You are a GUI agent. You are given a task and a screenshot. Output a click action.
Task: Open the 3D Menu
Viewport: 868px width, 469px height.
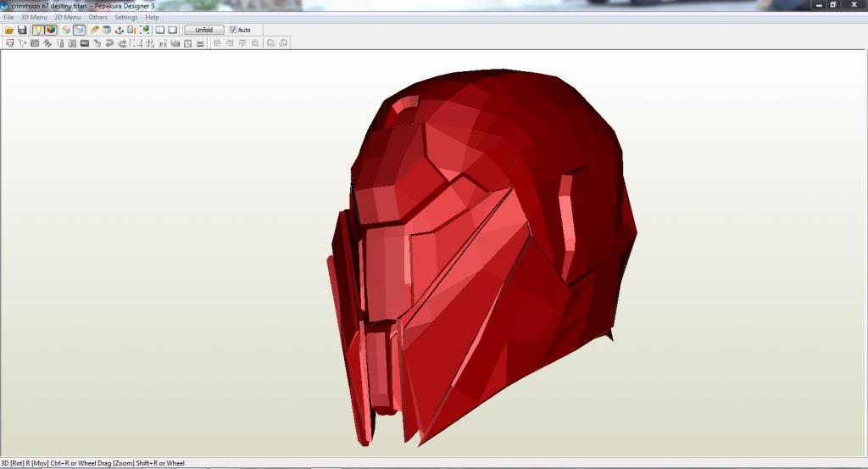[x=34, y=17]
